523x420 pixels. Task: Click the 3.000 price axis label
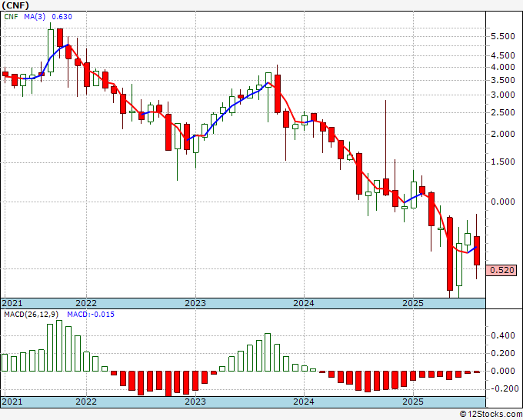coord(503,95)
